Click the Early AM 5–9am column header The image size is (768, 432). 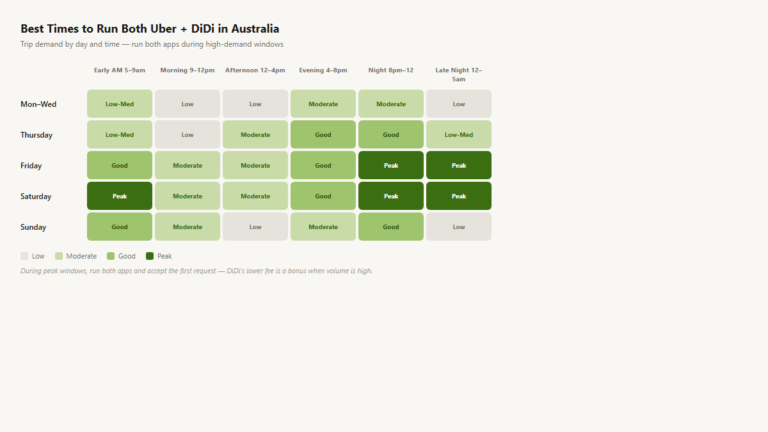click(x=120, y=70)
